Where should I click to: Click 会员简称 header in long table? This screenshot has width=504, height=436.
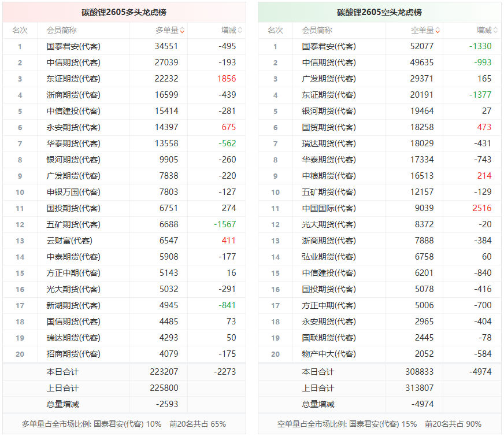[x=61, y=30]
